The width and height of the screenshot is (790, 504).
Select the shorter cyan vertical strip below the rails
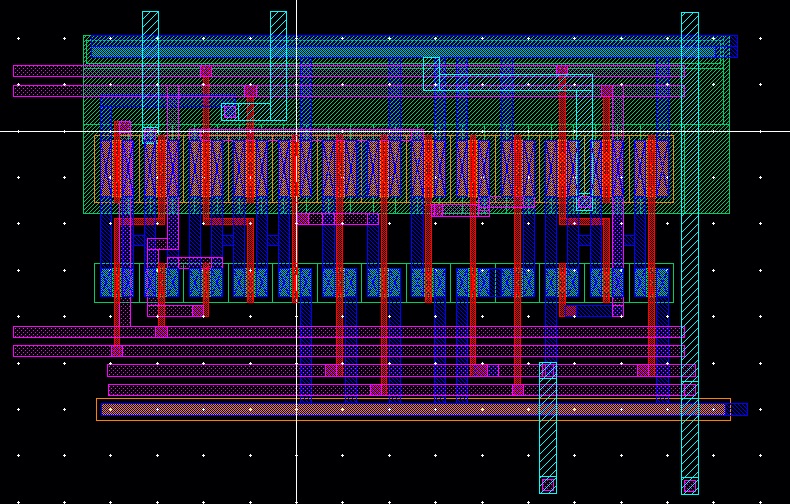click(548, 427)
